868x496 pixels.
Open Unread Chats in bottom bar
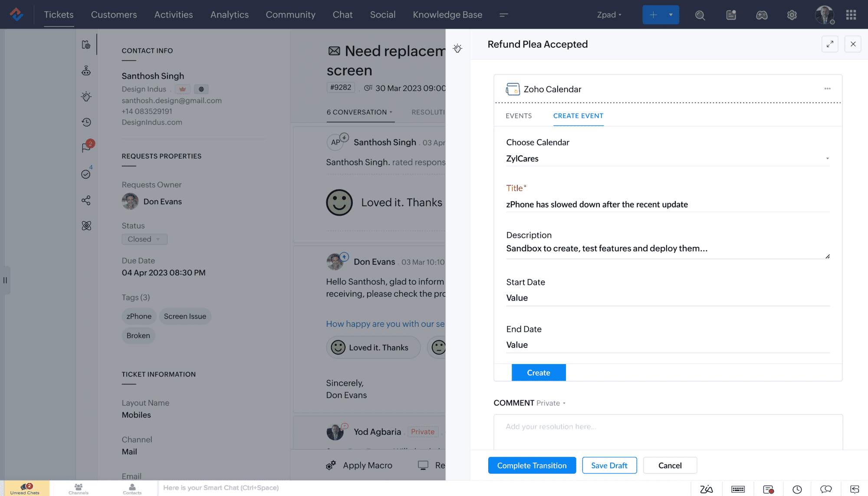click(x=25, y=488)
